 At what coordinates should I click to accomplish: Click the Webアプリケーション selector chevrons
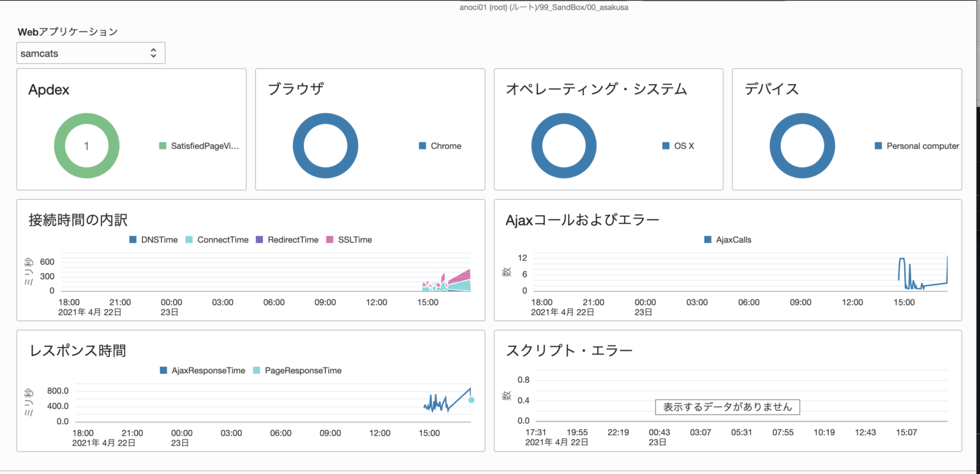coord(154,53)
